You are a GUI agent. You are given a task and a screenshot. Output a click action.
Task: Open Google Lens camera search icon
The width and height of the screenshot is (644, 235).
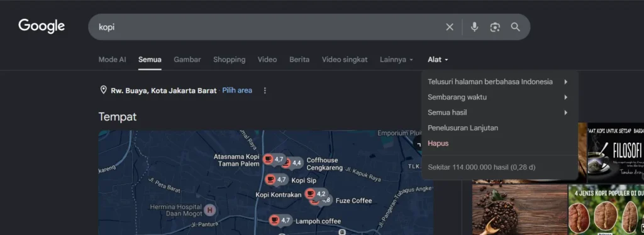(495, 27)
